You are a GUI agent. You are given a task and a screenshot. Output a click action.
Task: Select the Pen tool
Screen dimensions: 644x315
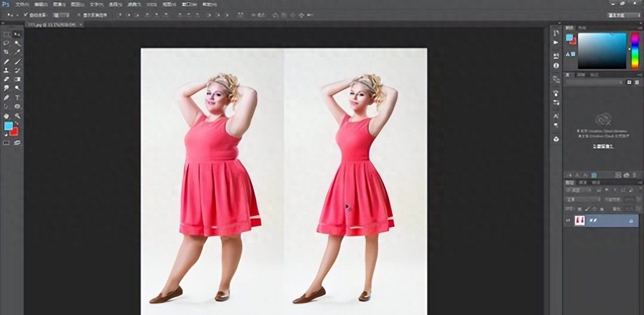[x=6, y=97]
